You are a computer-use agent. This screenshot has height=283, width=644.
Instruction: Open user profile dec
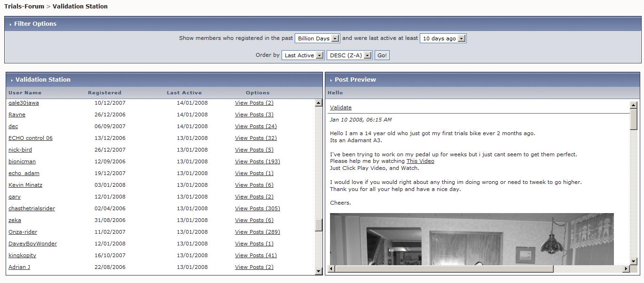point(13,126)
